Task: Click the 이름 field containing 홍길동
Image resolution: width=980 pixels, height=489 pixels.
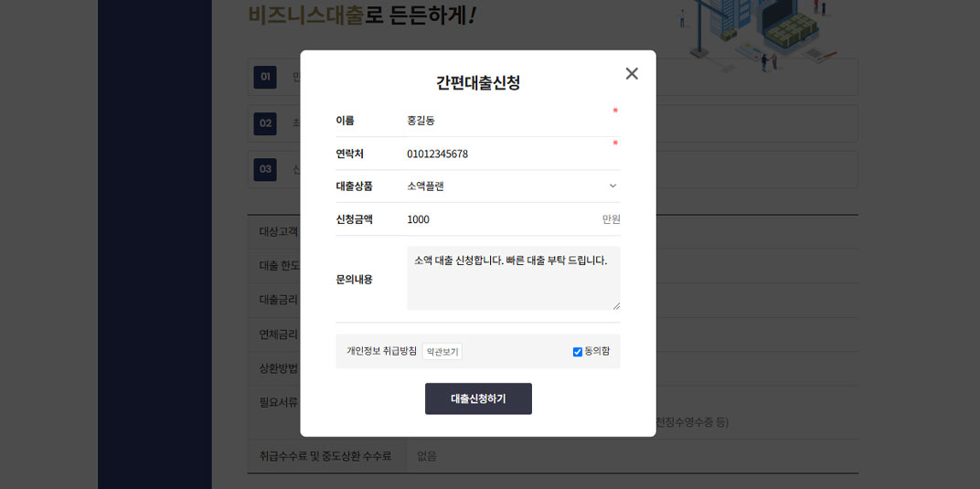Action: pyautogui.click(x=513, y=121)
